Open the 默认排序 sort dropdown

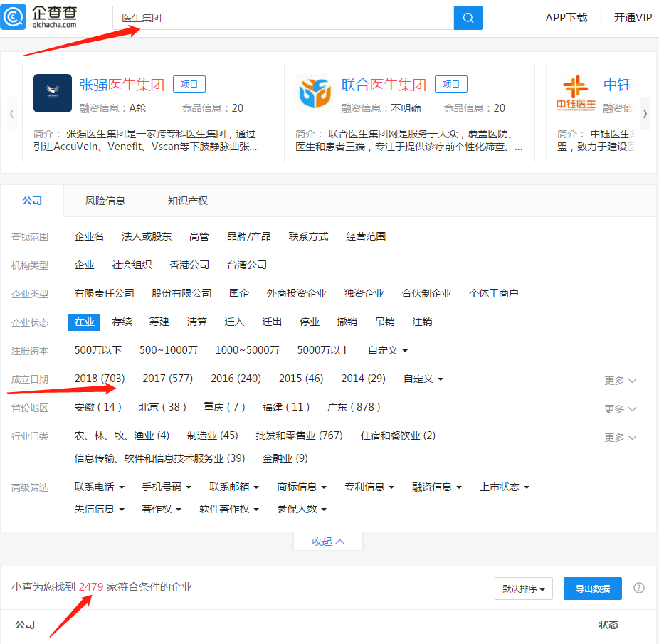523,588
